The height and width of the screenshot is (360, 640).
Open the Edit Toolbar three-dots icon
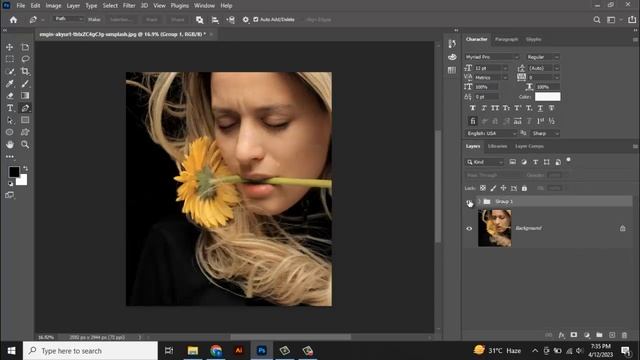[x=9, y=156]
